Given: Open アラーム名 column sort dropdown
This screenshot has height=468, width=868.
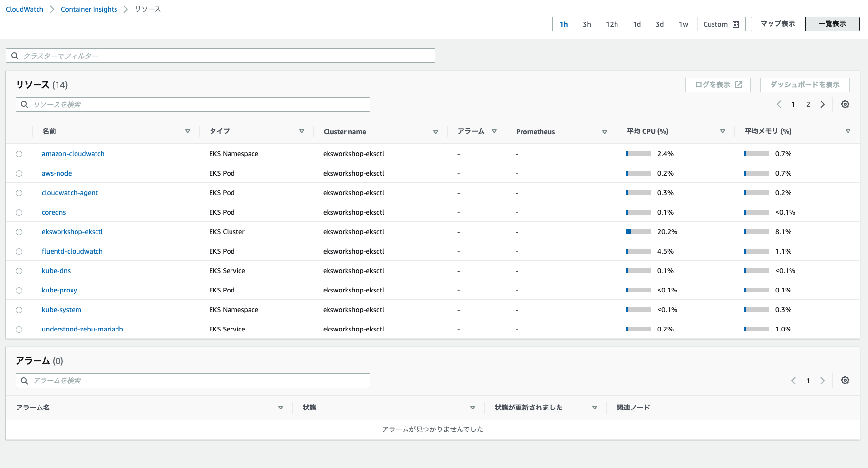Looking at the screenshot, I should [281, 408].
